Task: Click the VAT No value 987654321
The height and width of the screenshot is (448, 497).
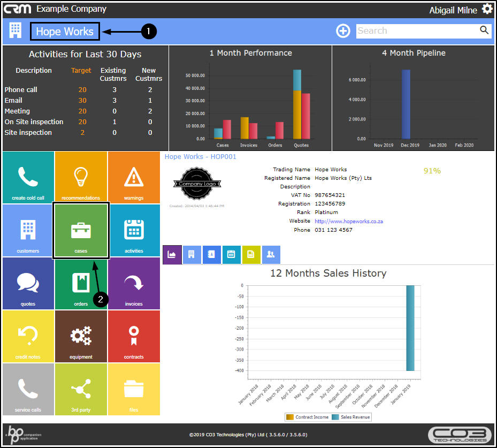Action: tap(330, 195)
